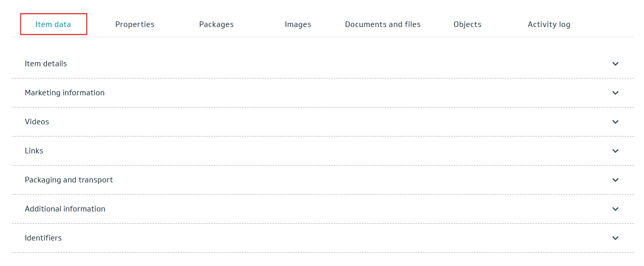
Task: Click the Marketing information section title
Action: point(65,93)
